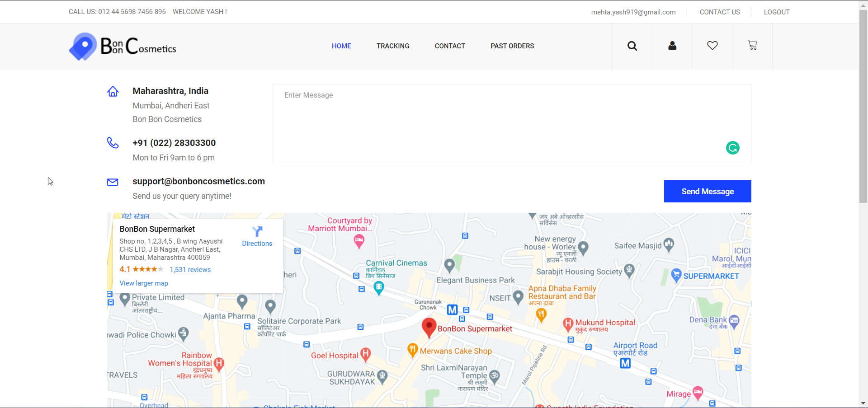Click the Shri LaxmiNarayan Temple pin
The width and height of the screenshot is (868, 408).
(x=495, y=377)
